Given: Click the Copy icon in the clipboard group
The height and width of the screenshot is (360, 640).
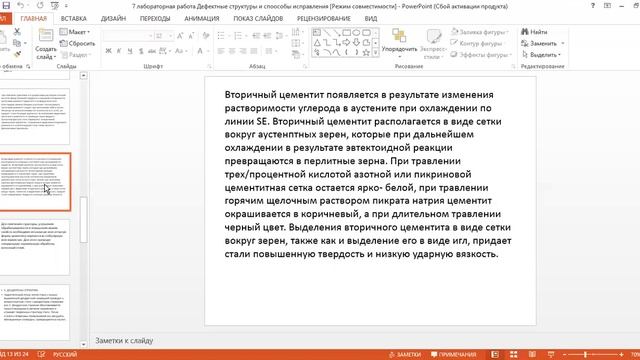Looking at the screenshot, I should pyautogui.click(x=17, y=43).
